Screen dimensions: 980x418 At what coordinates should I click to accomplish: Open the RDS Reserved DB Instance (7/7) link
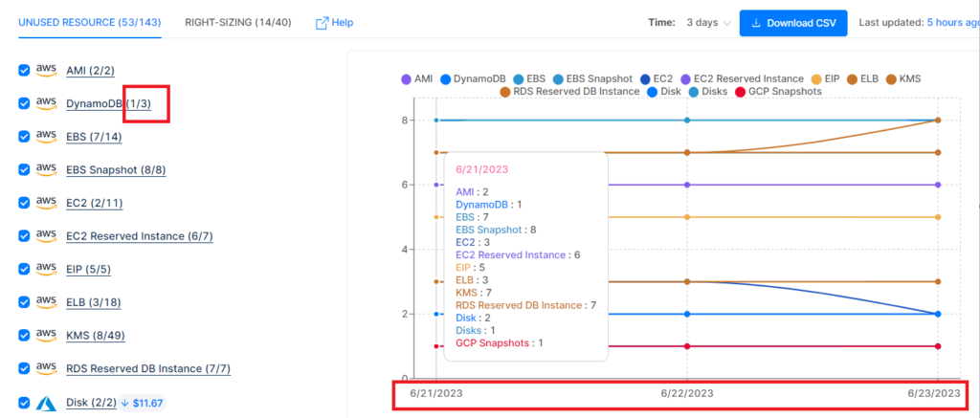point(148,368)
